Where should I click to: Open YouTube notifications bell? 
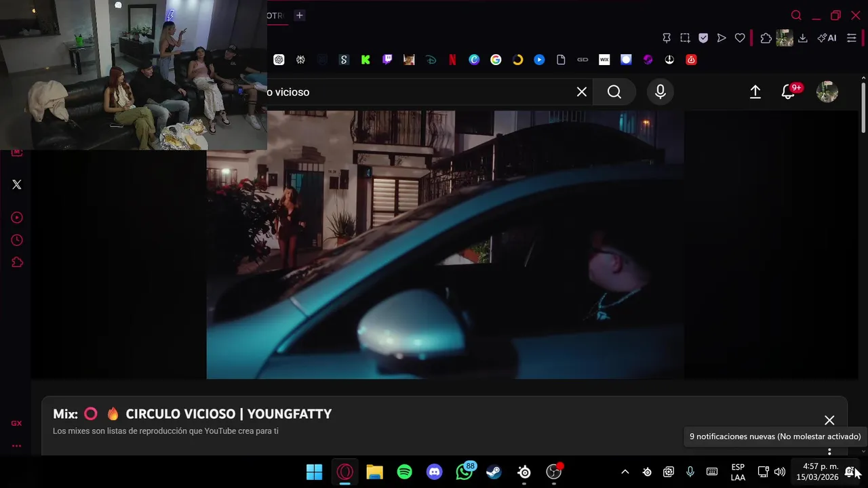coord(788,91)
